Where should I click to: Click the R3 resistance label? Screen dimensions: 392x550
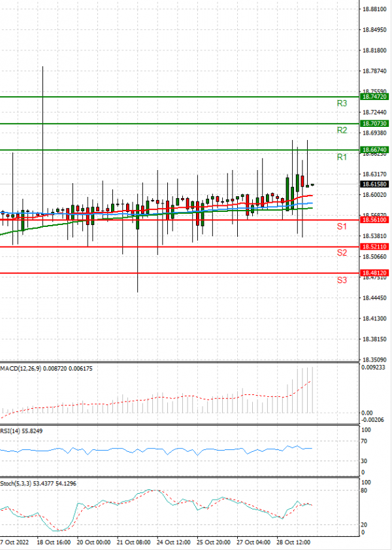click(342, 103)
